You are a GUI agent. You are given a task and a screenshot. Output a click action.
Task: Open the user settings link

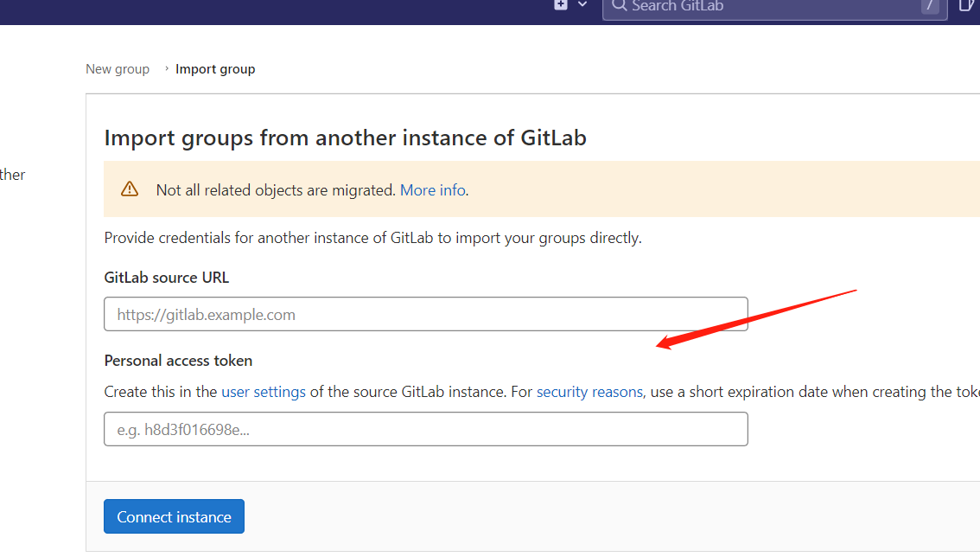point(263,392)
